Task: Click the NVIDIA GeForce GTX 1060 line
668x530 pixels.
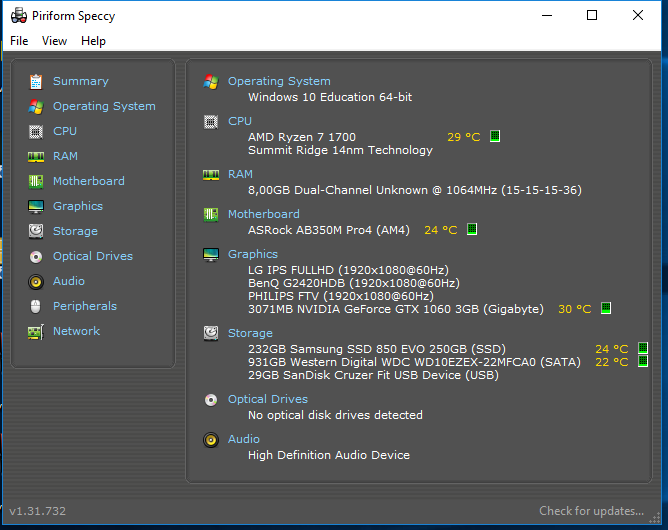Action: 396,309
